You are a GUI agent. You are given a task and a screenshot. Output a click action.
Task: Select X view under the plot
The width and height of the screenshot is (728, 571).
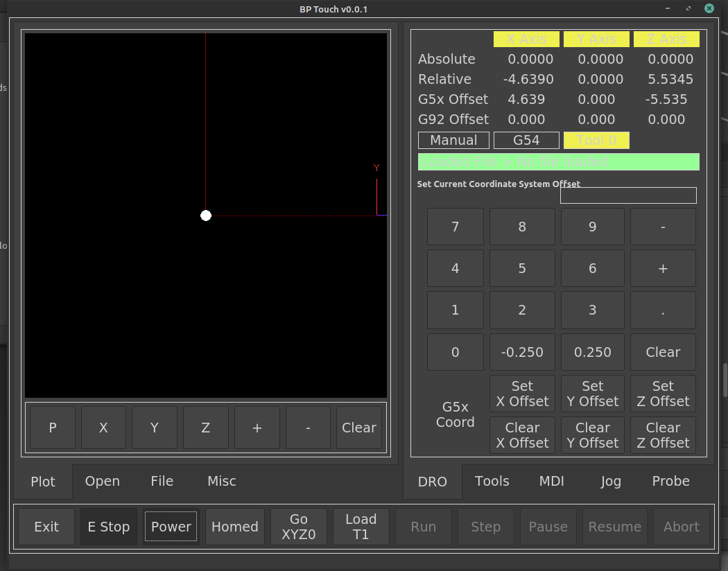103,428
